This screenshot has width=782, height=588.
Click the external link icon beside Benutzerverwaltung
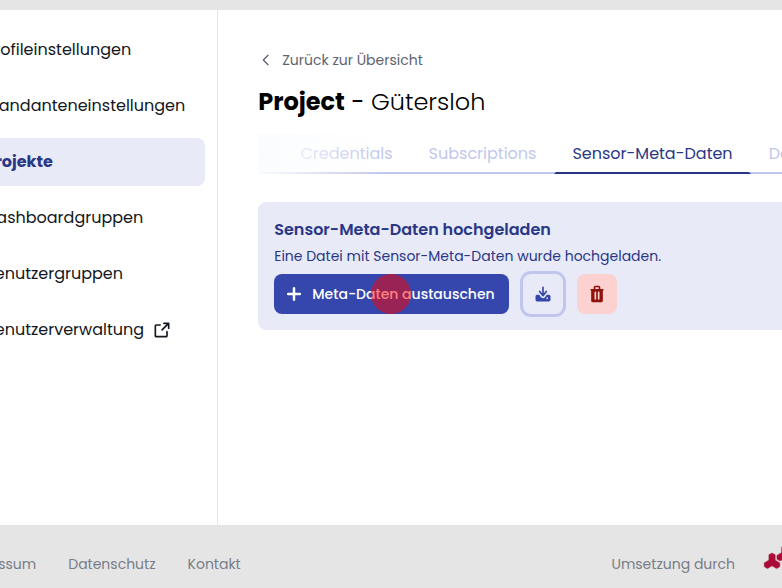pos(161,330)
